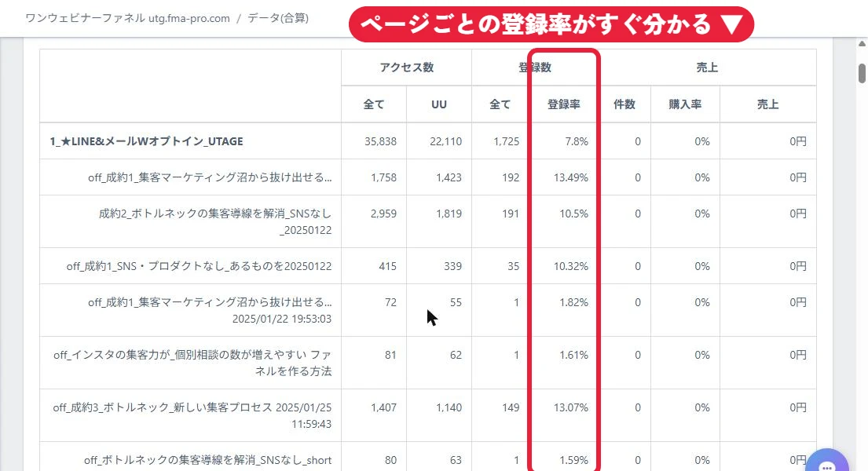Click the access count 1,407

coord(383,407)
